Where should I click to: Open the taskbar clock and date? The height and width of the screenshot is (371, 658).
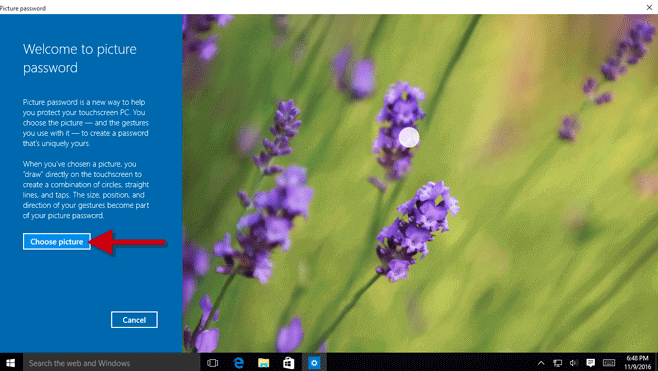pyautogui.click(x=637, y=363)
